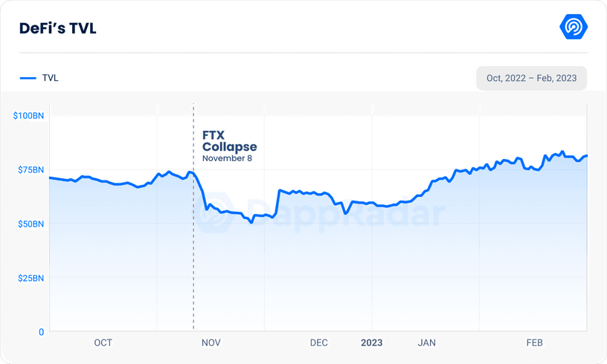Select the $100BN y-axis label

(28, 115)
